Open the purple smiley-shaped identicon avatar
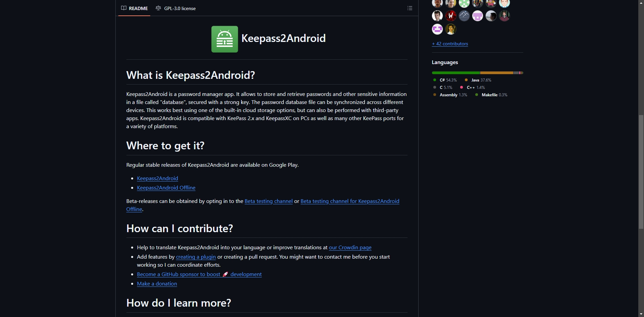644x317 pixels. click(437, 29)
